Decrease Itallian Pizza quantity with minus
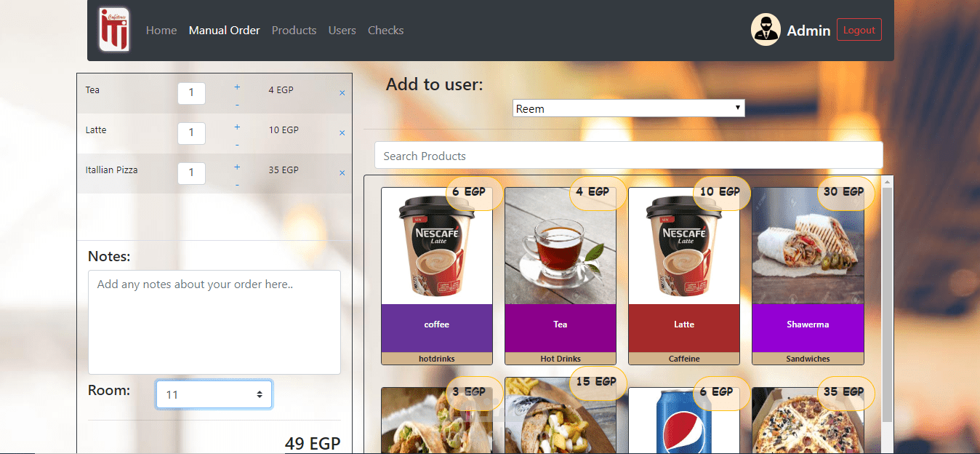The height and width of the screenshot is (454, 980). (237, 185)
